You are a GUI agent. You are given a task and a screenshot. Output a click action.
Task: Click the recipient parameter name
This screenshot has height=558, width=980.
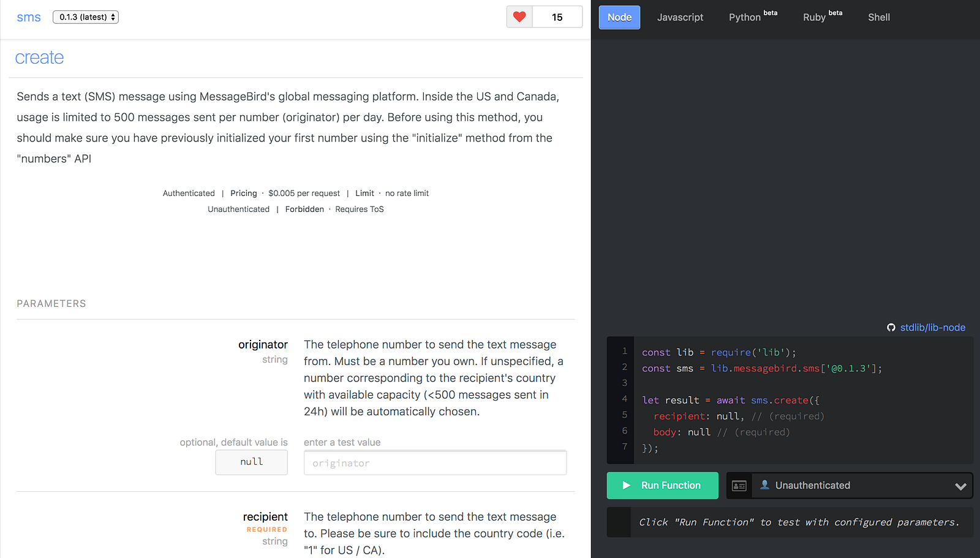tap(265, 517)
